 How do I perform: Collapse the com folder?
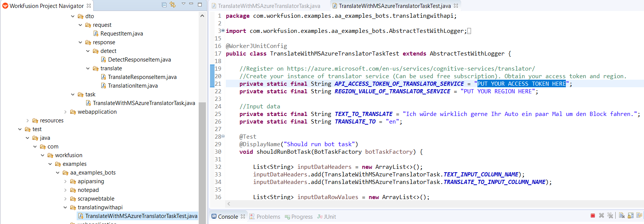pyautogui.click(x=35, y=147)
